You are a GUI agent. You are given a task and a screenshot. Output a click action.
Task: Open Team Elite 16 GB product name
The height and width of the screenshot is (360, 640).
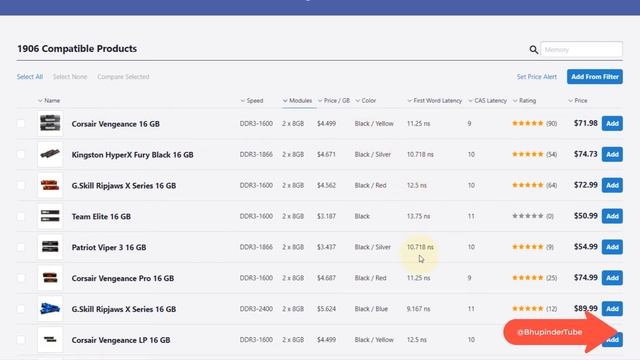(101, 216)
